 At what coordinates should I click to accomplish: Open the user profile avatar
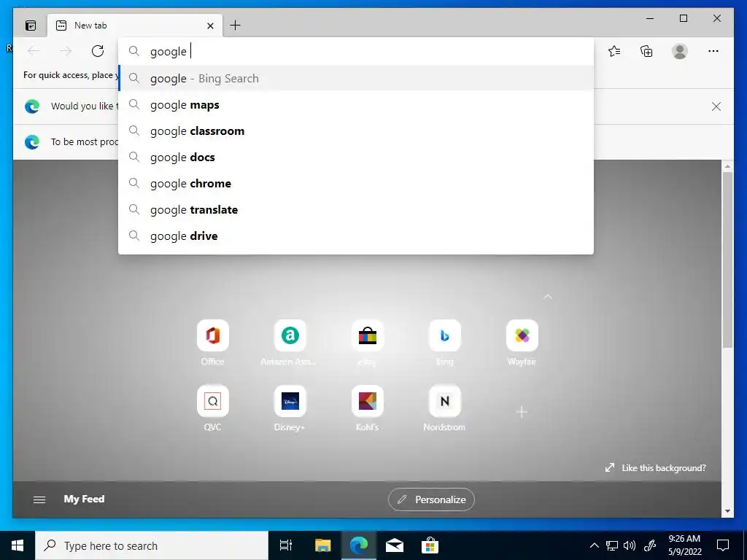(679, 51)
